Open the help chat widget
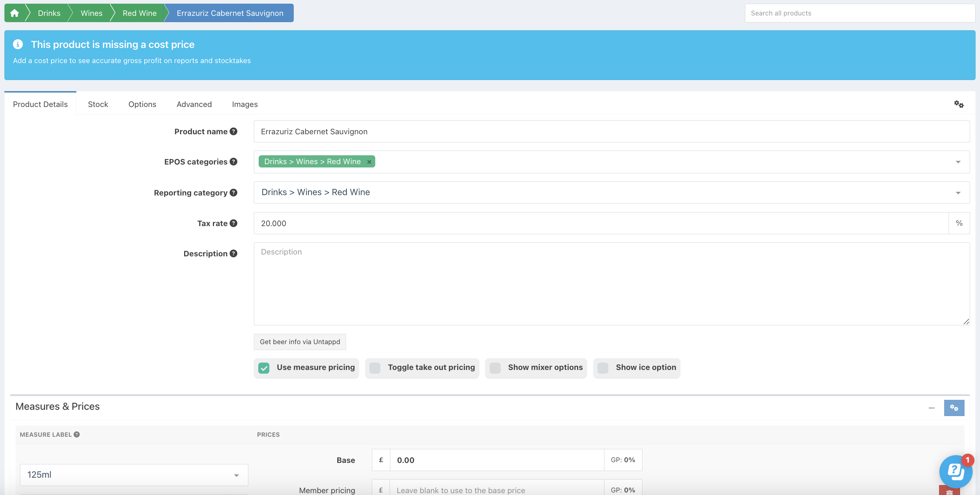Viewport: 980px width, 495px height. (x=956, y=471)
